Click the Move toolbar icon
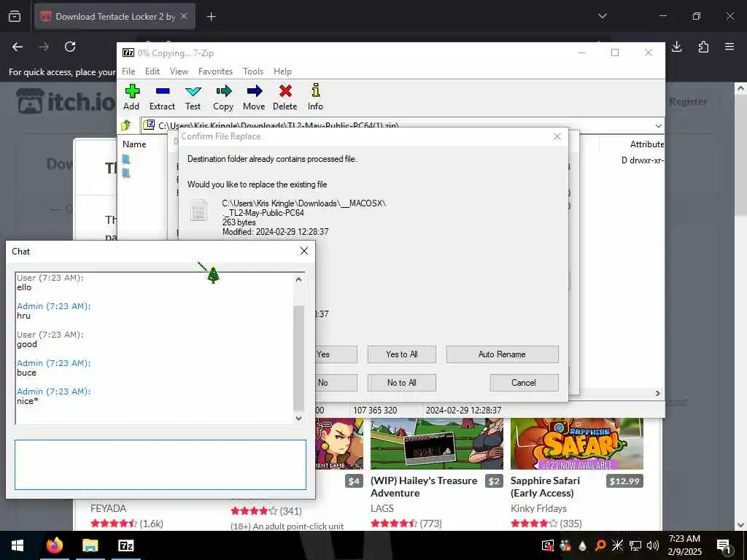Screen dimensions: 747x560 tap(254, 98)
